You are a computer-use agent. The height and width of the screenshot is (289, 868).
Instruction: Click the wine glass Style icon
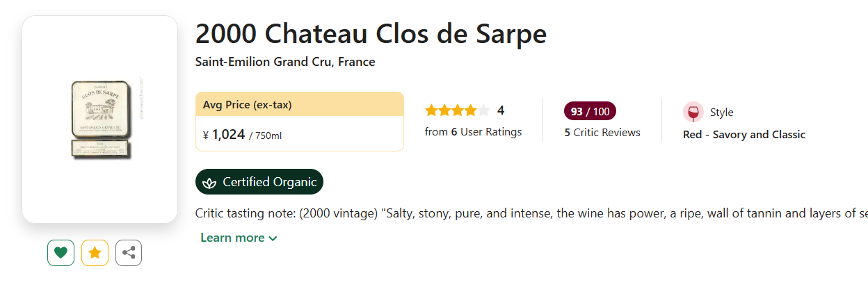click(693, 112)
